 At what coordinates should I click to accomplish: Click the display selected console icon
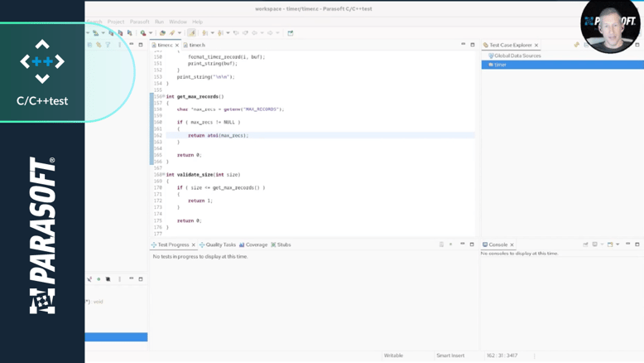pyautogui.click(x=594, y=244)
